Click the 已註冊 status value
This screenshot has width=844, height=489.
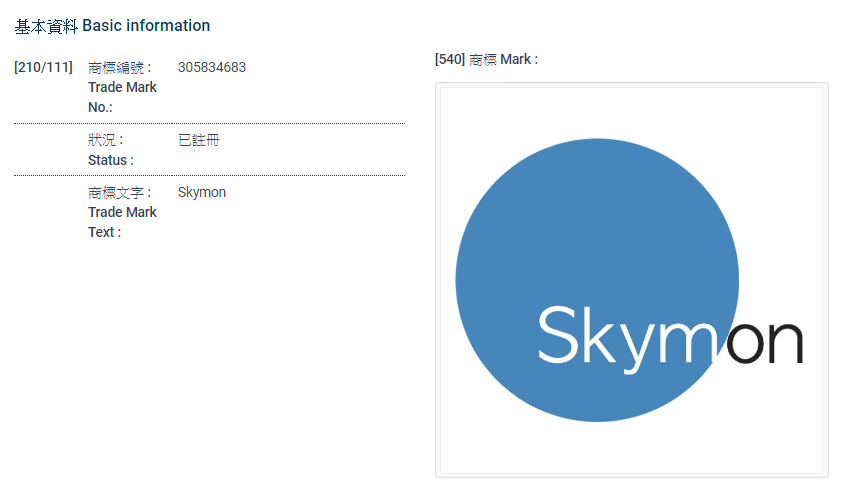(198, 140)
